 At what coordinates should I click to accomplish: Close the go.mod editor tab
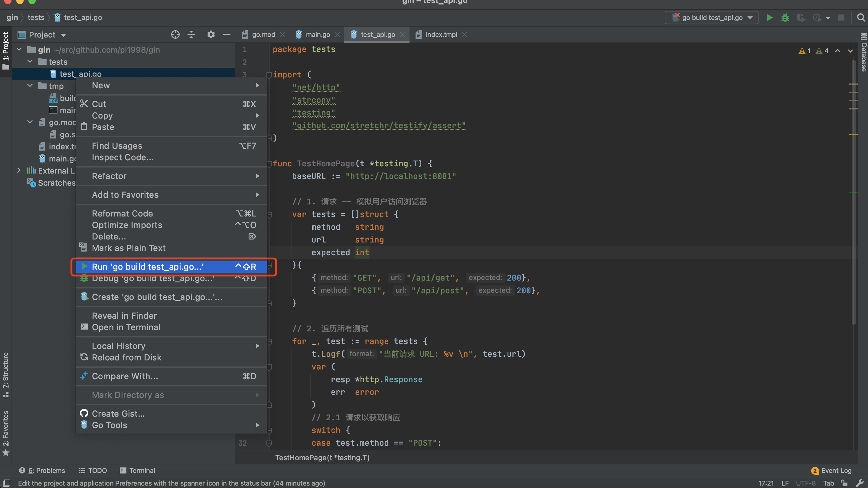(x=282, y=35)
